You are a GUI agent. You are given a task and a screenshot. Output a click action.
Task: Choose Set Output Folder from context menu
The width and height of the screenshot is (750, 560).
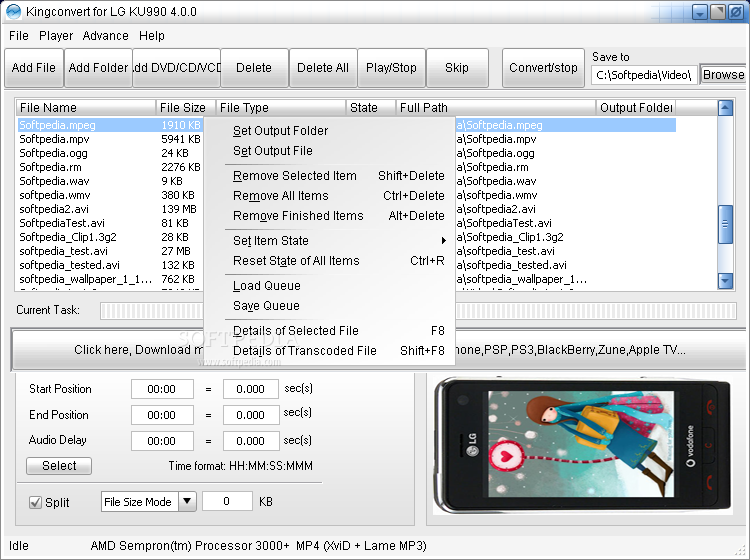[x=329, y=131]
